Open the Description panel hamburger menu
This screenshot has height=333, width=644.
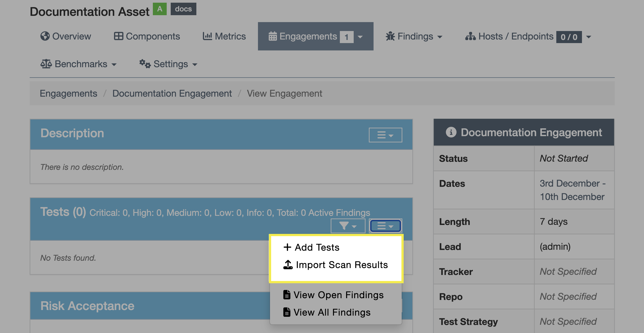tap(385, 135)
